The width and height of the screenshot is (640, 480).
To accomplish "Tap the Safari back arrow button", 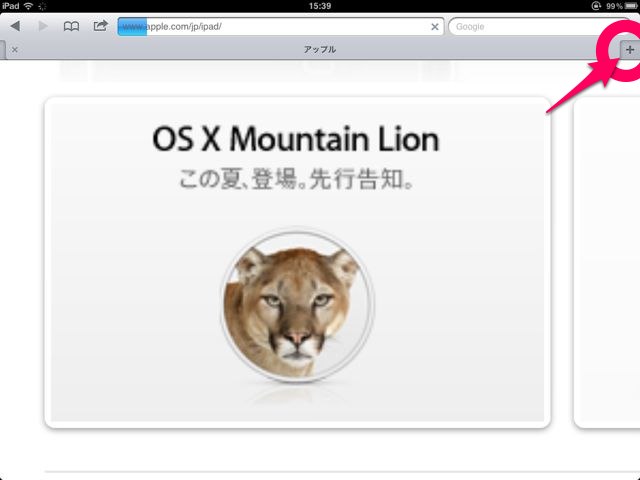I will (15, 26).
